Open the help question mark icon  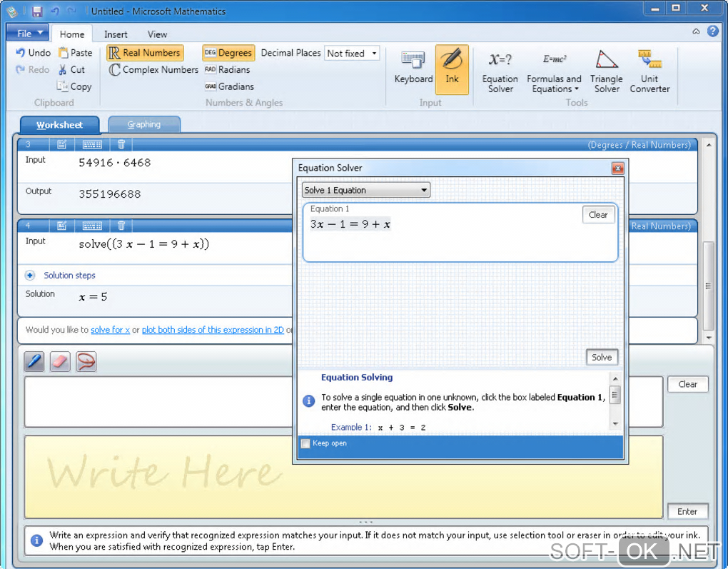pyautogui.click(x=713, y=31)
